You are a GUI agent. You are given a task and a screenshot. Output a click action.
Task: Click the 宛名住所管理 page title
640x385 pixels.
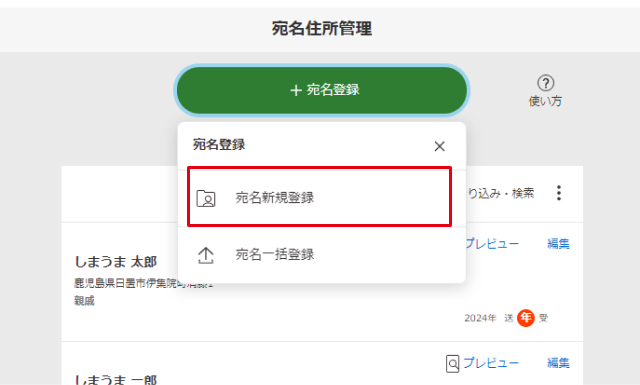point(322,29)
